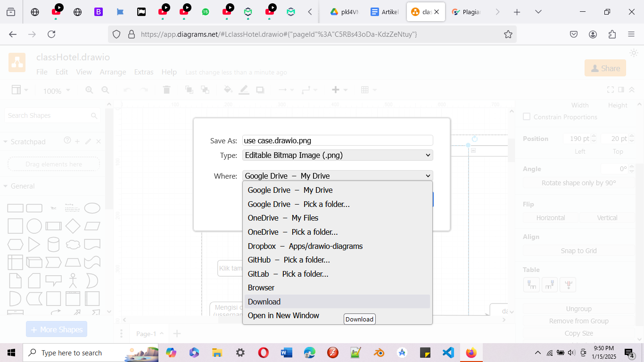Edit the Save As filename field

click(338, 140)
